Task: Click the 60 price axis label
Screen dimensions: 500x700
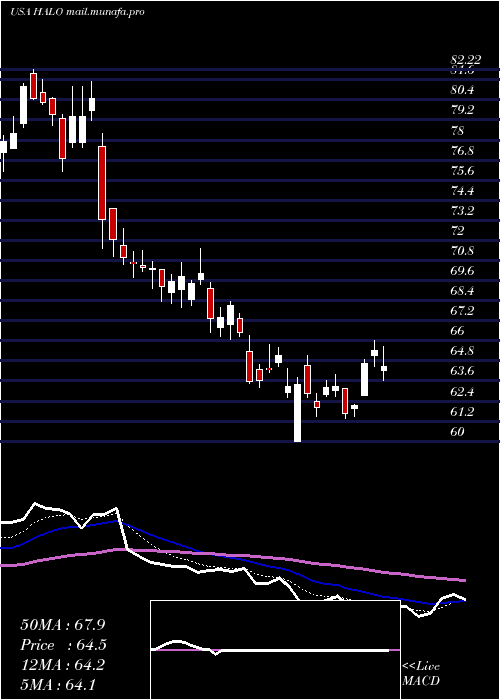Action: click(458, 431)
